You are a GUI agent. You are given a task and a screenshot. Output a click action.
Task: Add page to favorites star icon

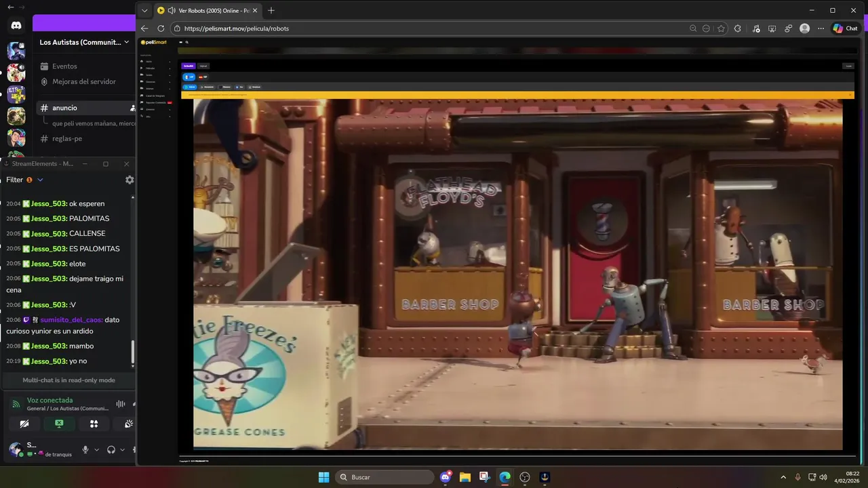tap(721, 28)
